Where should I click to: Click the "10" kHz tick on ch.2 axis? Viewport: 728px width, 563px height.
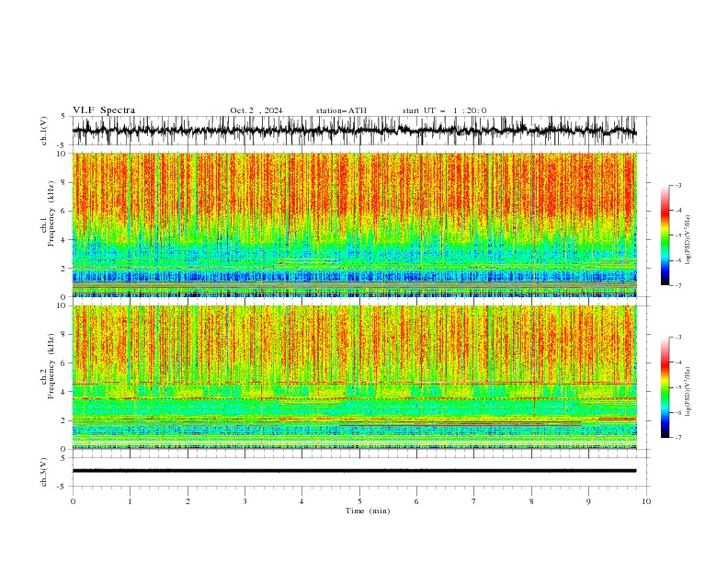[63, 305]
